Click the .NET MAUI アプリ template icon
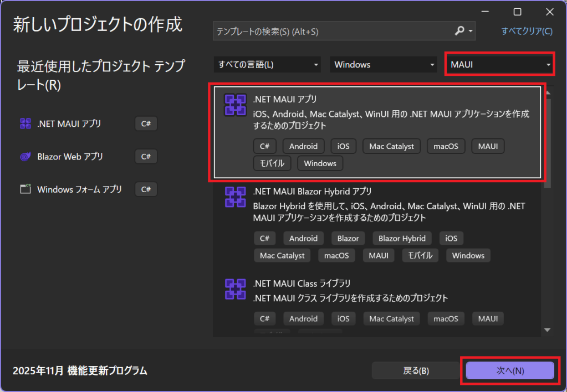 [x=235, y=105]
